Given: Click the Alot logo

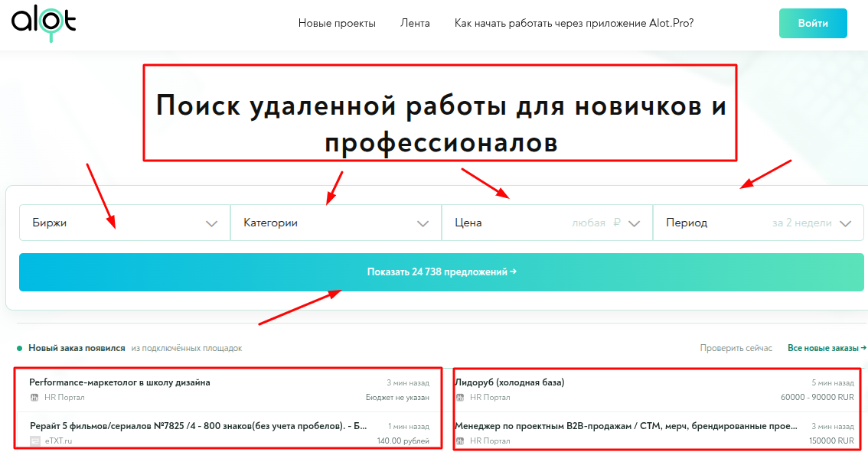Looking at the screenshot, I should pos(43,24).
